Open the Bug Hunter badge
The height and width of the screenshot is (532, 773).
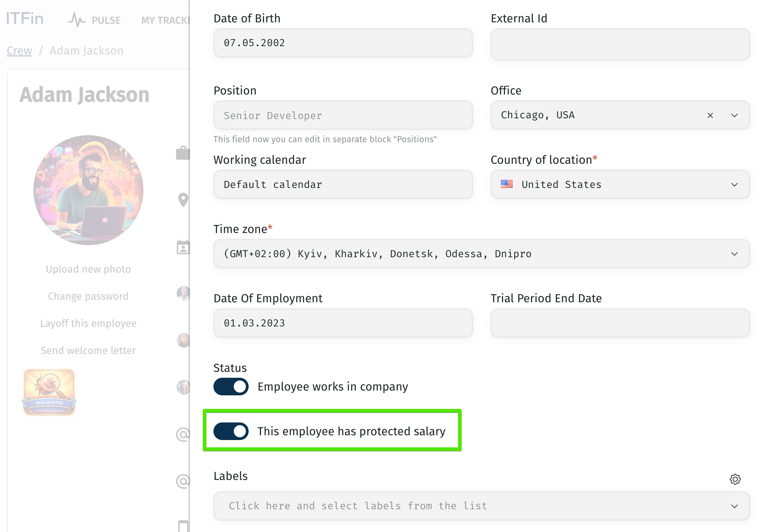click(x=50, y=392)
